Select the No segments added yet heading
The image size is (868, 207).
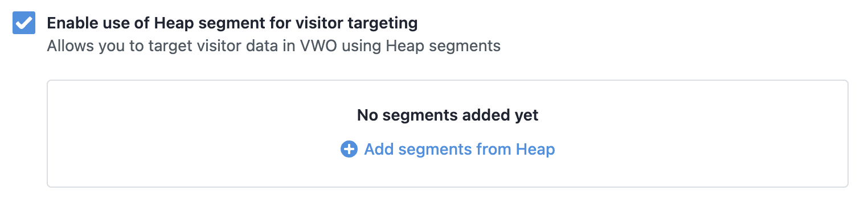click(448, 115)
